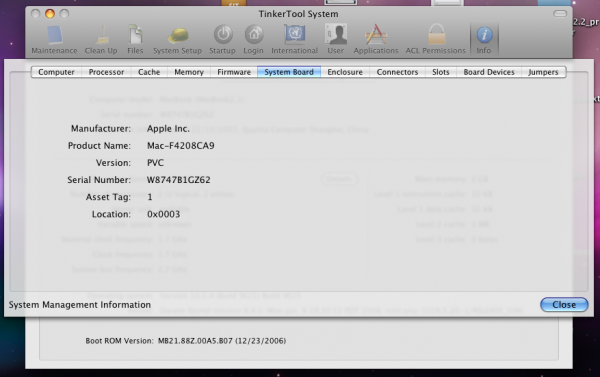Switch to the Jumpers tab
This screenshot has width=600, height=377.
(x=543, y=72)
